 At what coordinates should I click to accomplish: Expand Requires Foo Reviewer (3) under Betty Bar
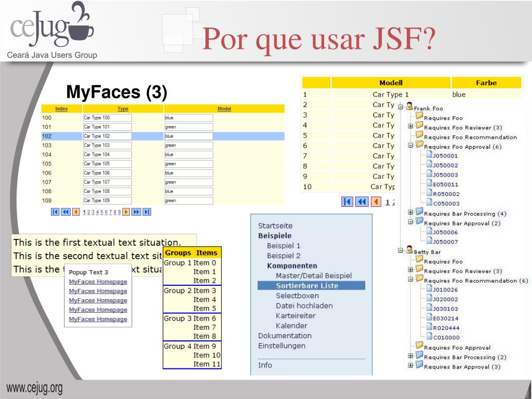click(x=410, y=270)
